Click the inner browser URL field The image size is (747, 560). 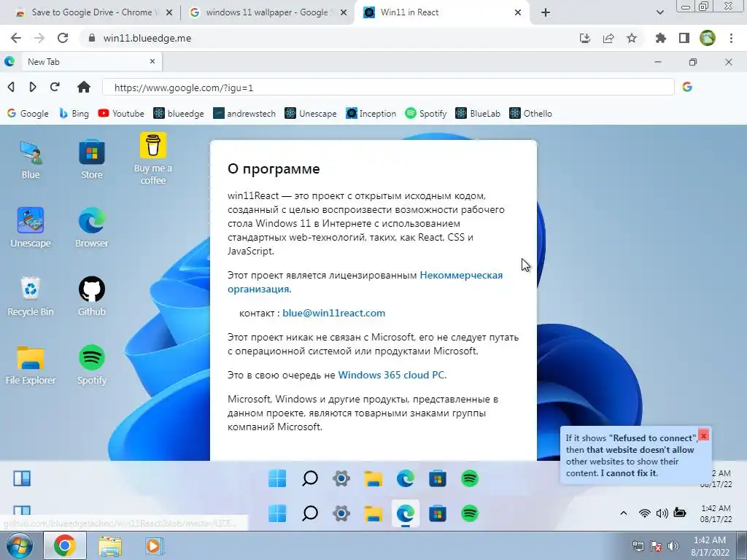tap(388, 87)
